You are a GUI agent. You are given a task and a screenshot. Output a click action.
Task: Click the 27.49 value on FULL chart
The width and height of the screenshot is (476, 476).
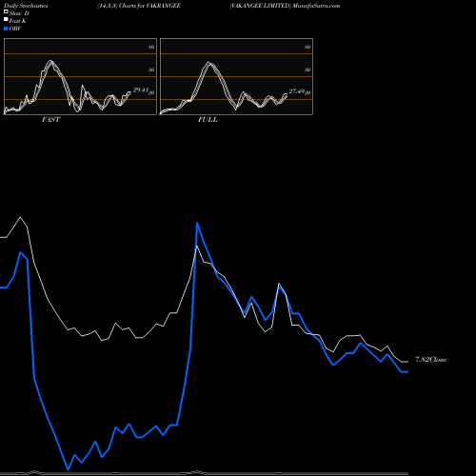tap(297, 91)
